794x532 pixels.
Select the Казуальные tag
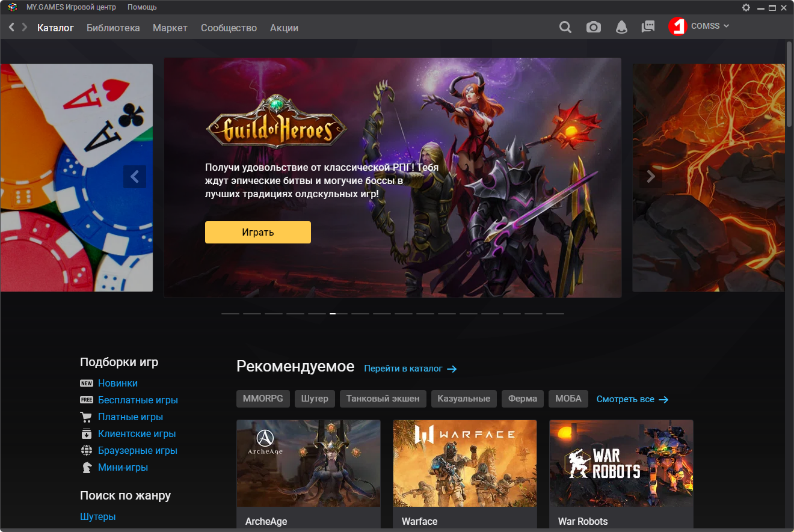pos(464,399)
